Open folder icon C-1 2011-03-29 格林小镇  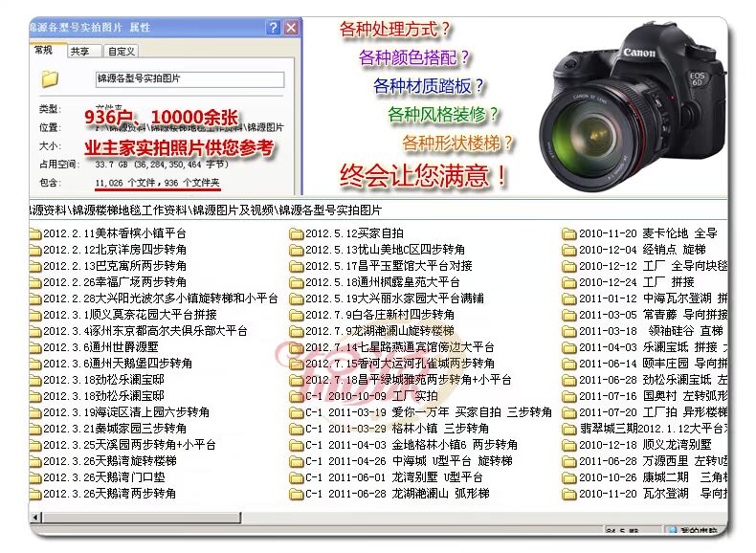(x=296, y=430)
